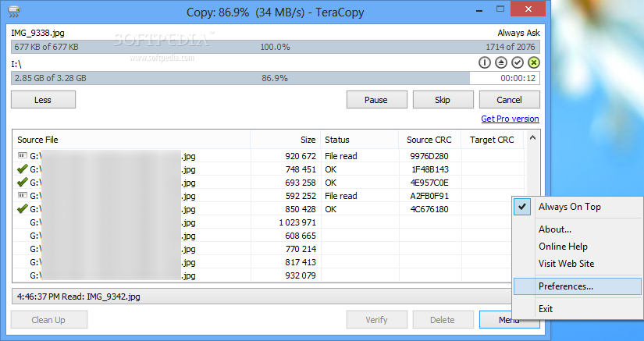The width and height of the screenshot is (644, 341).
Task: Click the Delete button
Action: [443, 320]
